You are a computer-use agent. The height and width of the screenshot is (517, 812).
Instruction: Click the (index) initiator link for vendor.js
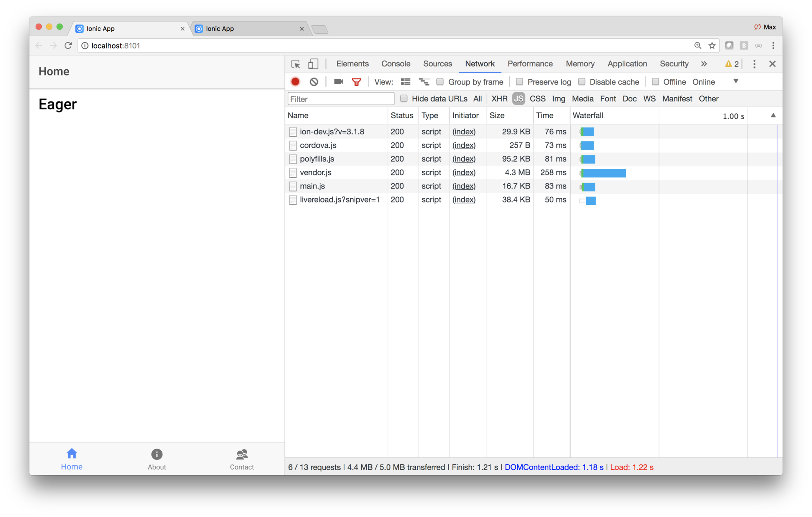464,173
